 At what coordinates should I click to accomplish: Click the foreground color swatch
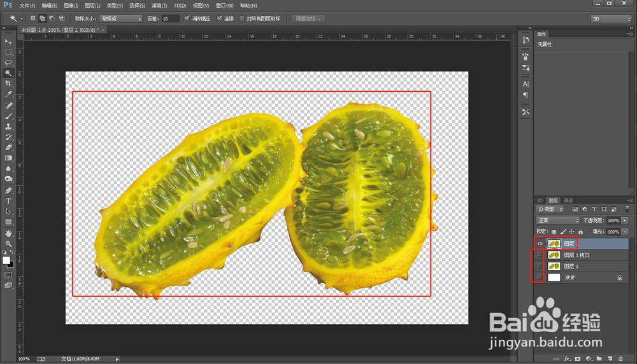pos(6,260)
